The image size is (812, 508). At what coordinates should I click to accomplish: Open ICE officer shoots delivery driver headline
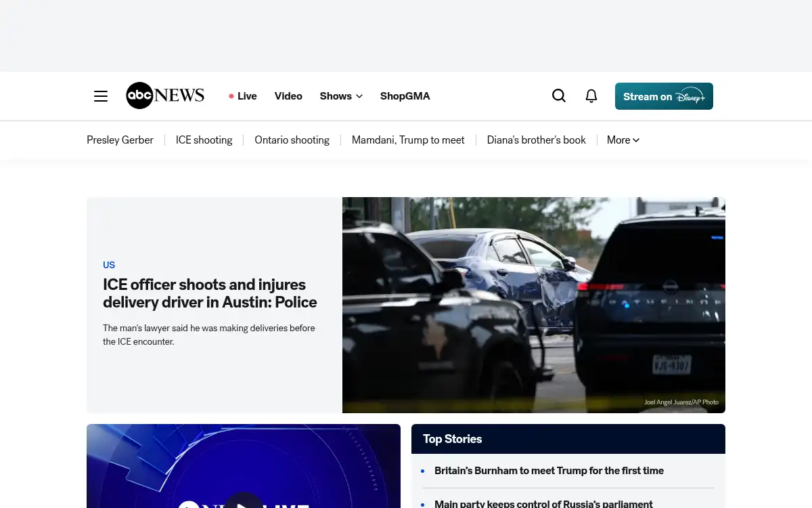[x=210, y=293]
